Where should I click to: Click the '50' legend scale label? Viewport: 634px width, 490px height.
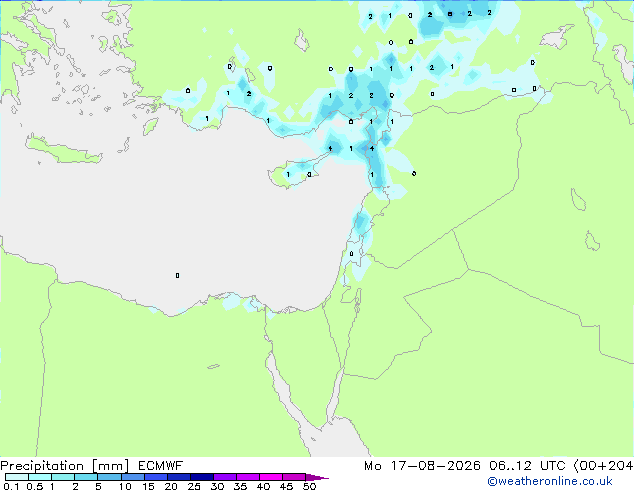coord(310,486)
